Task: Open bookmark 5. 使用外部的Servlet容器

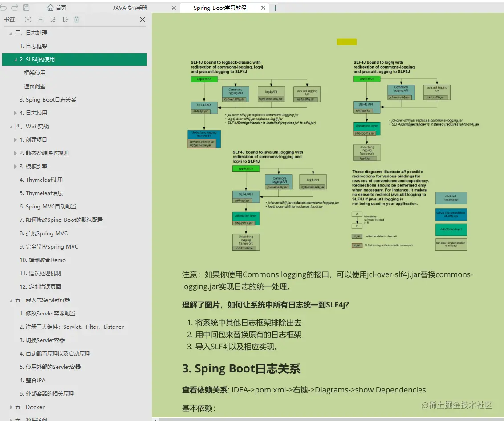Action: pyautogui.click(x=50, y=367)
